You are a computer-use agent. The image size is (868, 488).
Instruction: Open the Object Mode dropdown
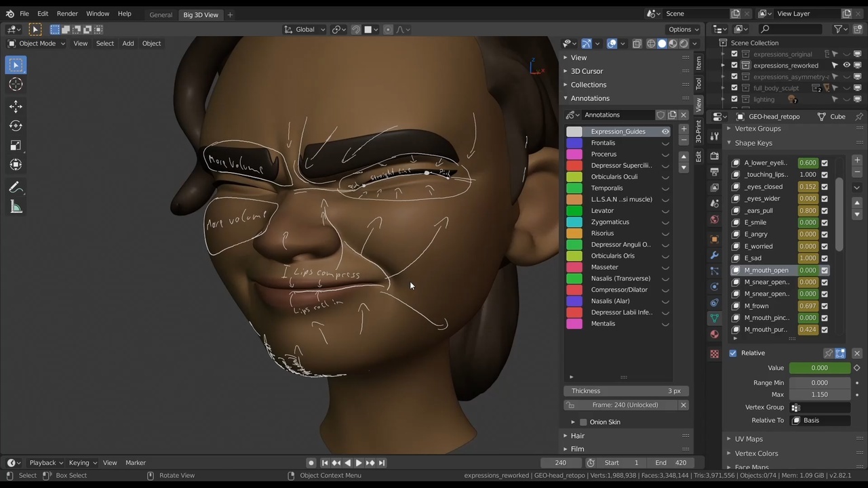(37, 43)
